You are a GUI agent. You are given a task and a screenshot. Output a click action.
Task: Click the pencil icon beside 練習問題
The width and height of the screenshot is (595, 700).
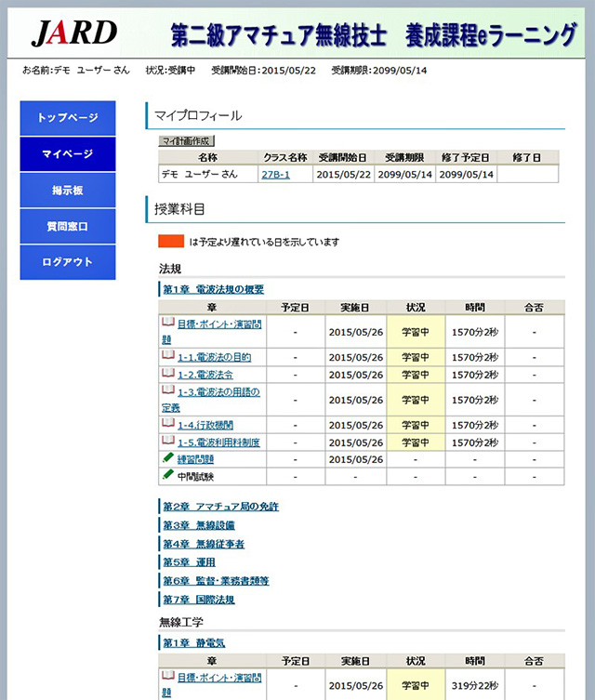pos(168,458)
